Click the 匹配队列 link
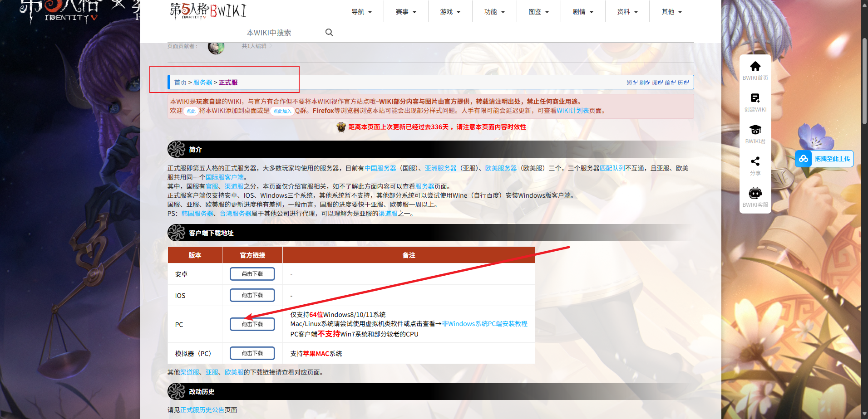Image resolution: width=868 pixels, height=419 pixels. [612, 168]
